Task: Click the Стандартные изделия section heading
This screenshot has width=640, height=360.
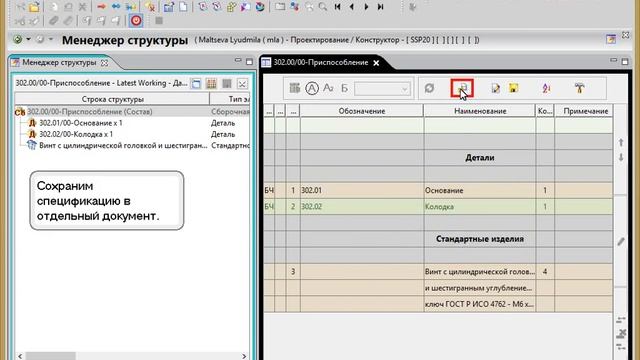Action: point(480,239)
